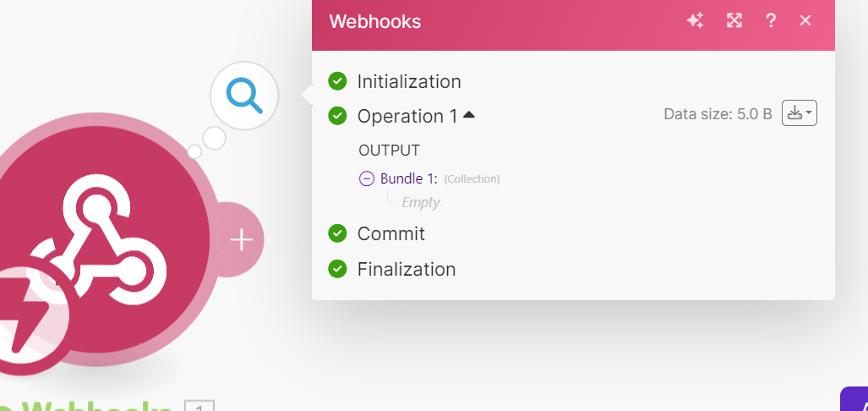Open the download output bundles dropdown
Screen dimensions: 868x411
pyautogui.click(x=799, y=113)
